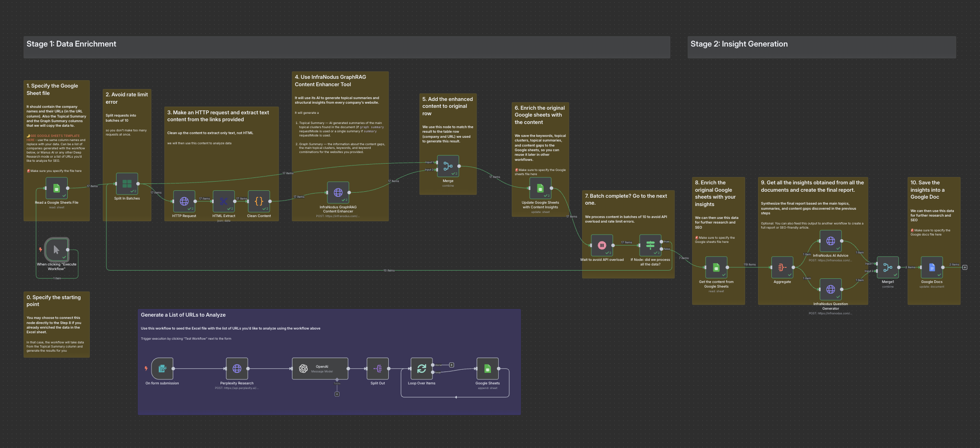980x448 pixels.
Task: Click the '7 items' connection label
Action: tap(683, 258)
